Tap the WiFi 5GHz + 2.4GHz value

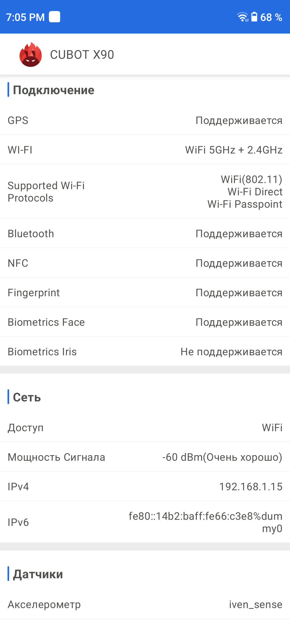234,150
